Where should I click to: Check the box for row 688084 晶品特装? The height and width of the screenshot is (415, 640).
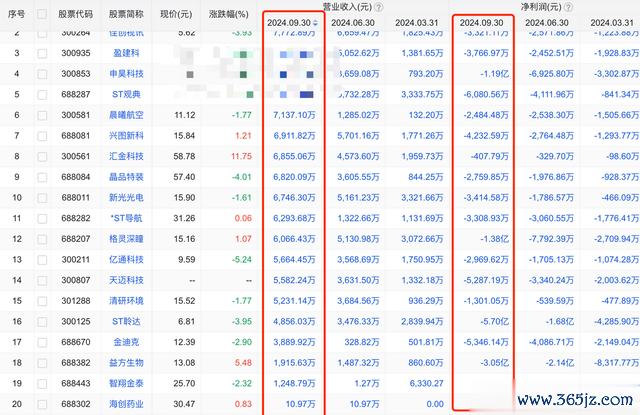tap(42, 177)
